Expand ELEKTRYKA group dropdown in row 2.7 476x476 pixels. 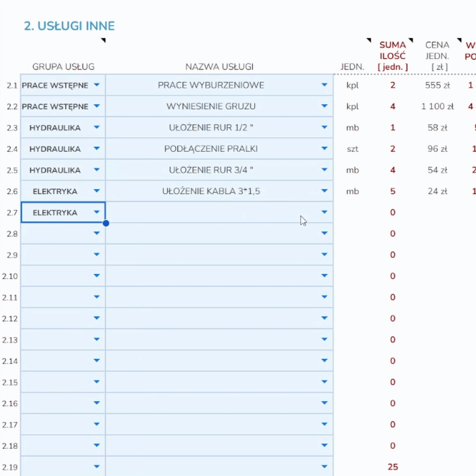point(97,212)
